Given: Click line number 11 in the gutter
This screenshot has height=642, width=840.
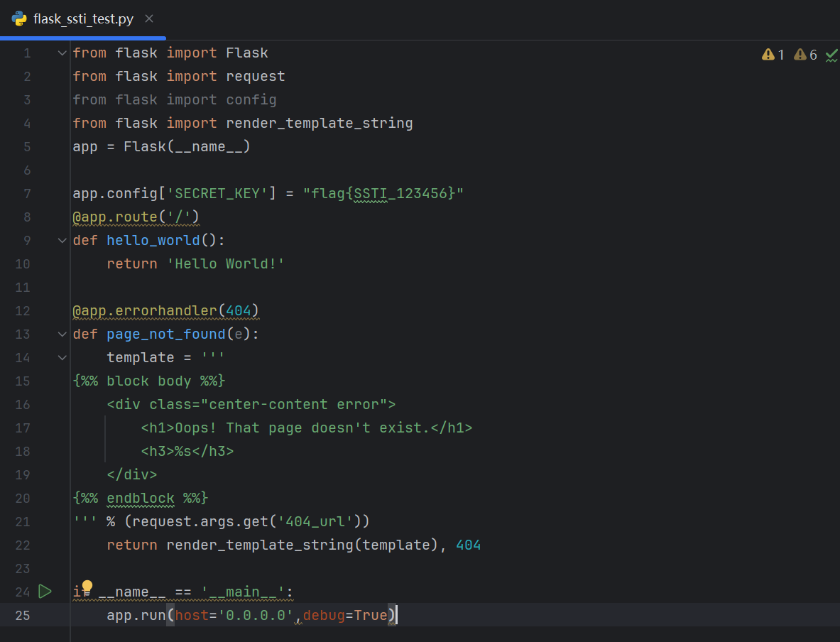Looking at the screenshot, I should click(23, 288).
